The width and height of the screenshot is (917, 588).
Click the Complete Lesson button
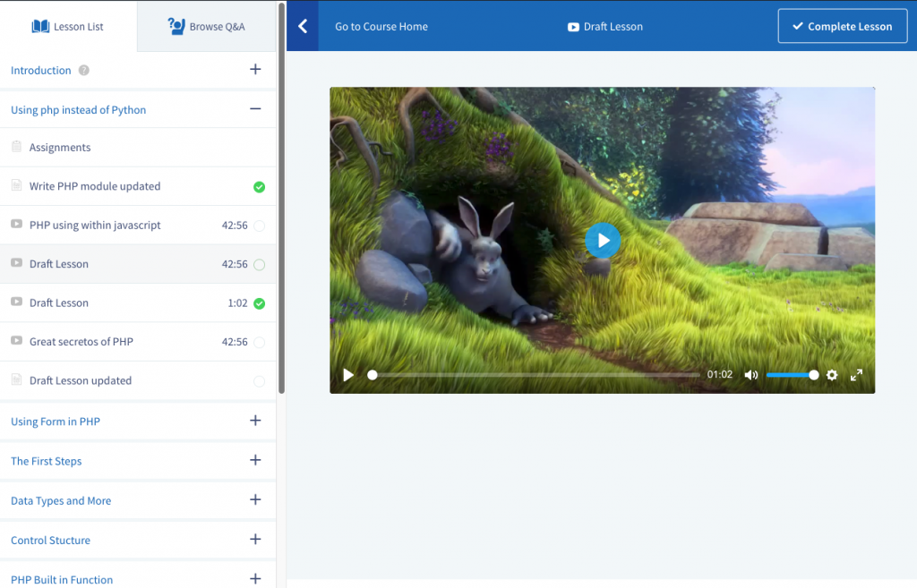[x=842, y=26]
